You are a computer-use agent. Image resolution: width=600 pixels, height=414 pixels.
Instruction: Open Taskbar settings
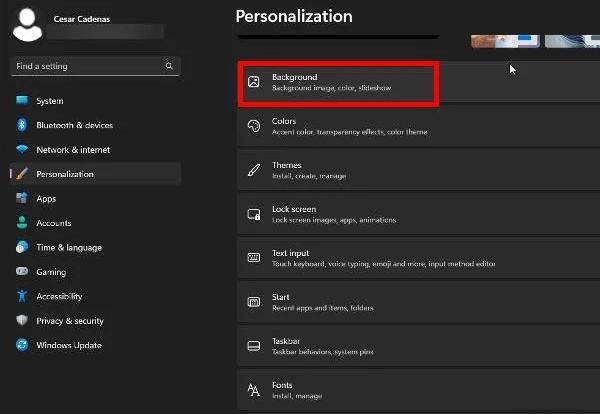(419, 346)
